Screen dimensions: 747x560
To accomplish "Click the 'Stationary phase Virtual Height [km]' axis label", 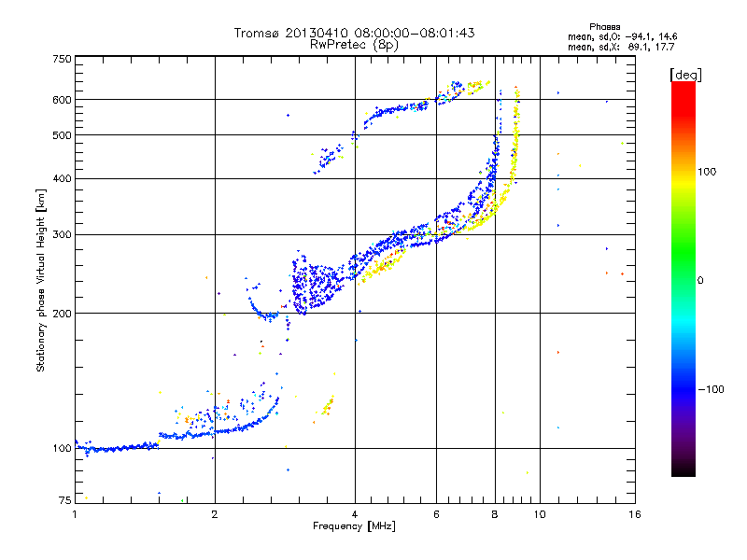I will (x=41, y=280).
